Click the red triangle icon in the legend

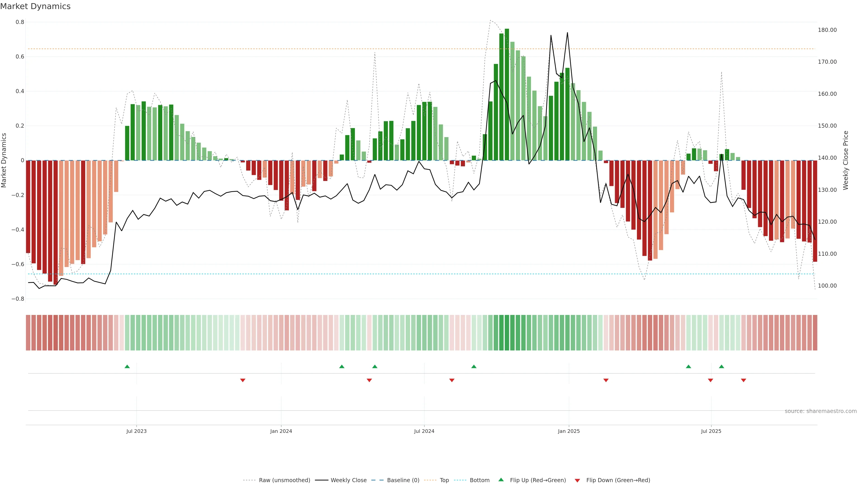[x=577, y=480]
